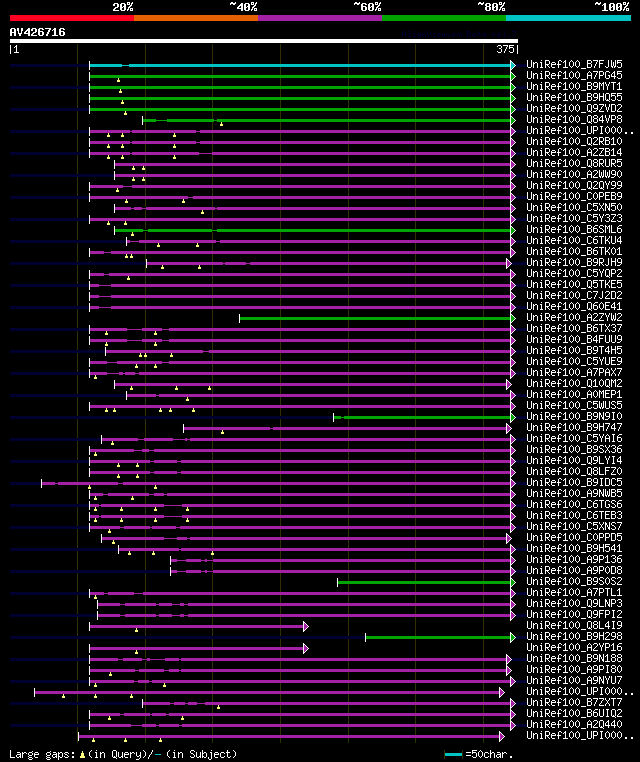This screenshot has width=640, height=762.
Task: Select the UniRef100_B9S0S2 label
Action: (574, 581)
